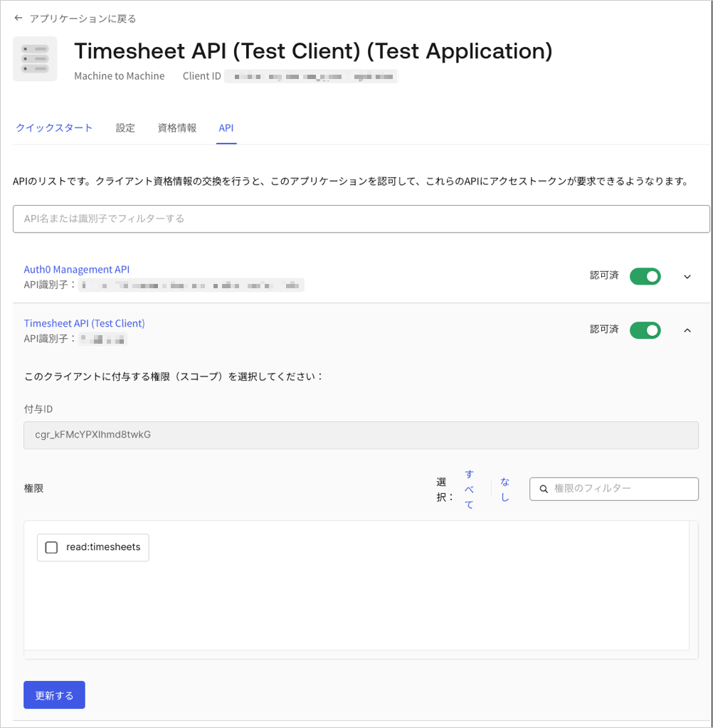
Task: Click the grant ID field cgr_kFMcYPXIhmd8twkG
Action: (361, 435)
